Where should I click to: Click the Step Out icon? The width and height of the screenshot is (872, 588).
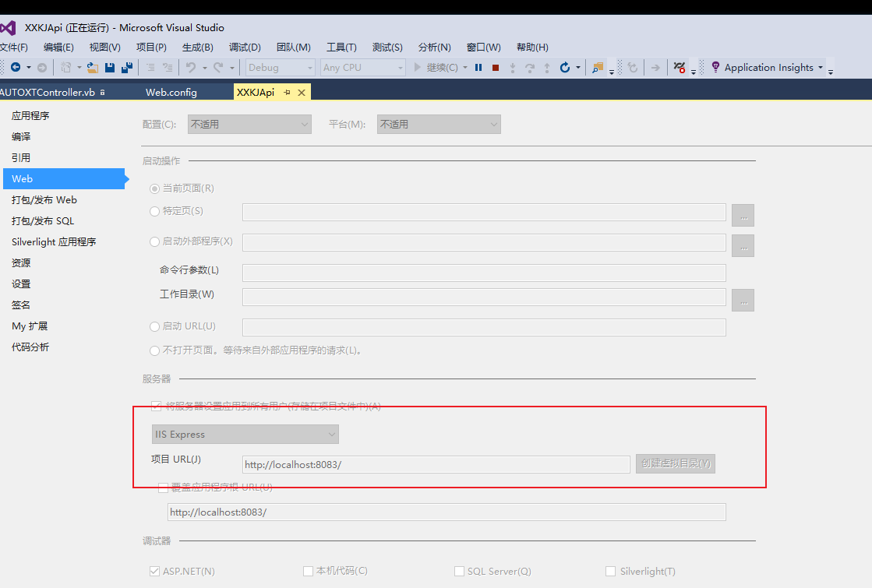547,67
